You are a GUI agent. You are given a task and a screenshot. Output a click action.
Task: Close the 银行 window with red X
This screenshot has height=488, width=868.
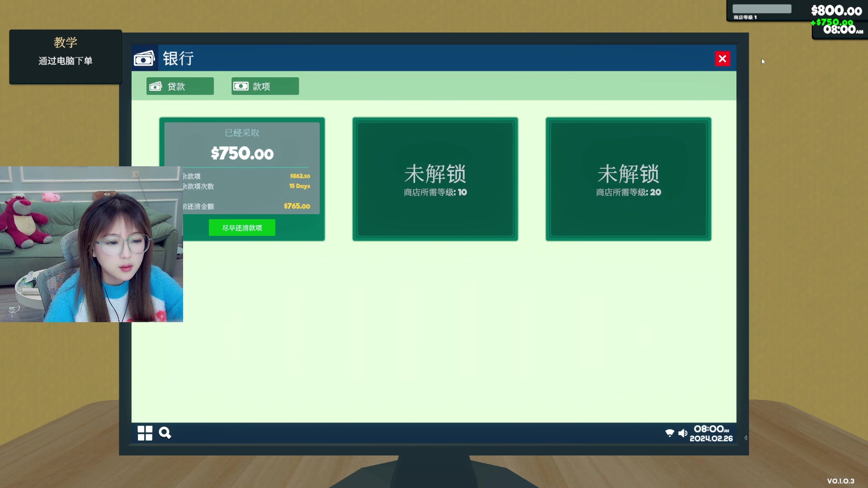pos(722,58)
